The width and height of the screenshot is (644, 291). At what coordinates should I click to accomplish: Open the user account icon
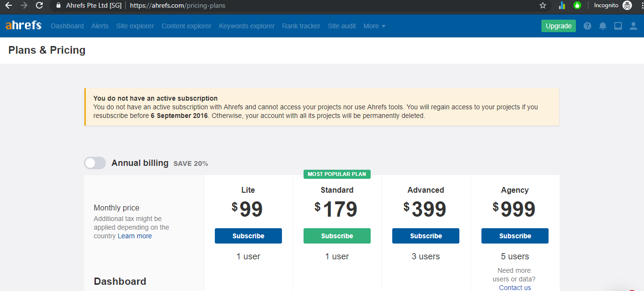tap(633, 26)
